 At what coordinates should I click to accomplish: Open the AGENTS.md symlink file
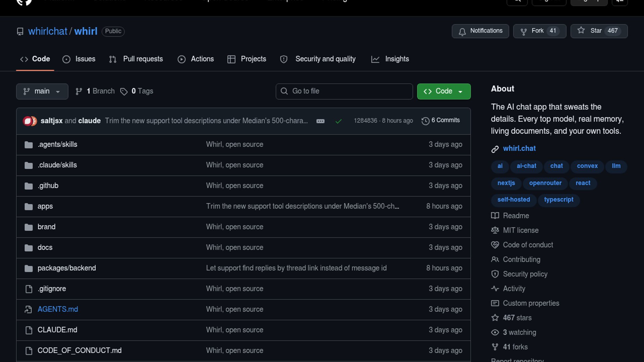pyautogui.click(x=58, y=309)
